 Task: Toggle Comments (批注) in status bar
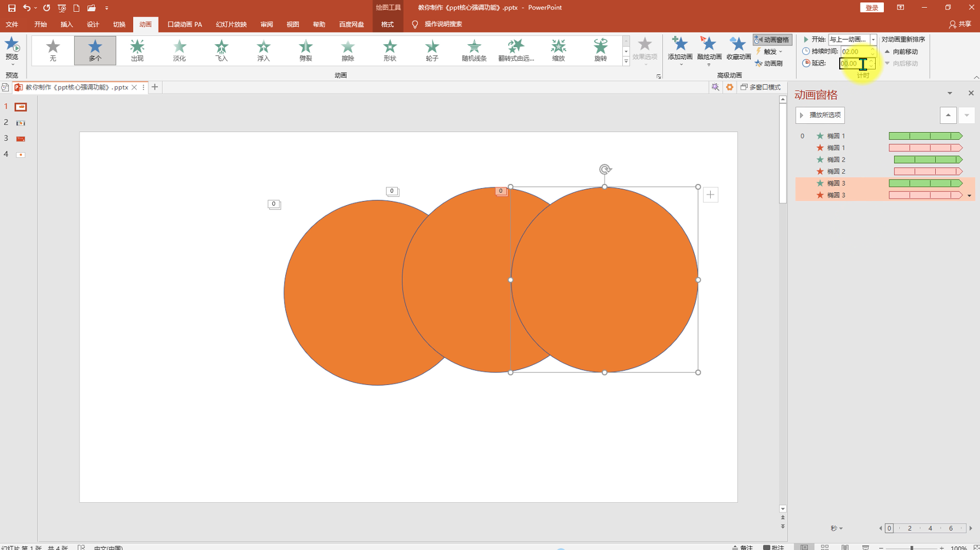pos(774,547)
